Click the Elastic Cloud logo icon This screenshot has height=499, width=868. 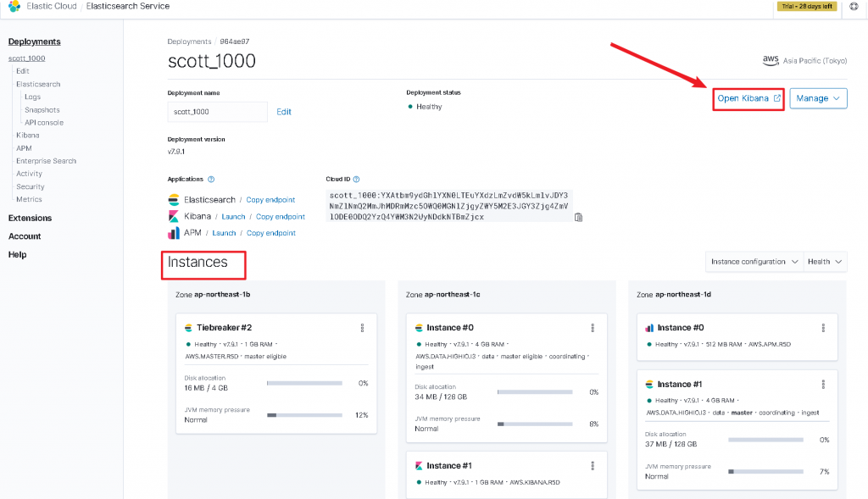pyautogui.click(x=14, y=6)
